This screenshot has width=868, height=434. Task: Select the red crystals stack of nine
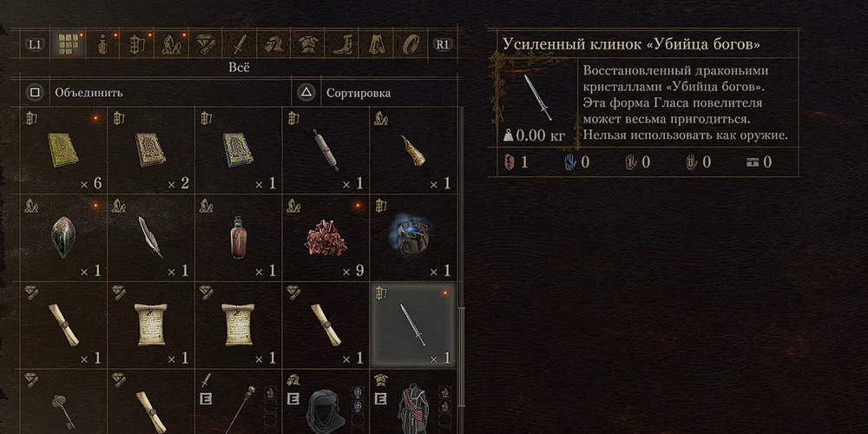326,238
